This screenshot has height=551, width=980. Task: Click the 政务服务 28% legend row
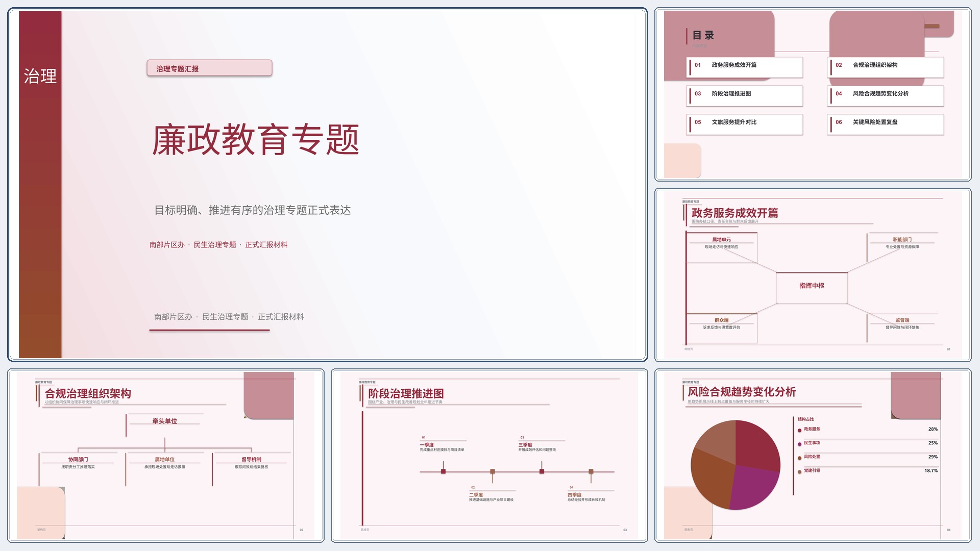868,429
